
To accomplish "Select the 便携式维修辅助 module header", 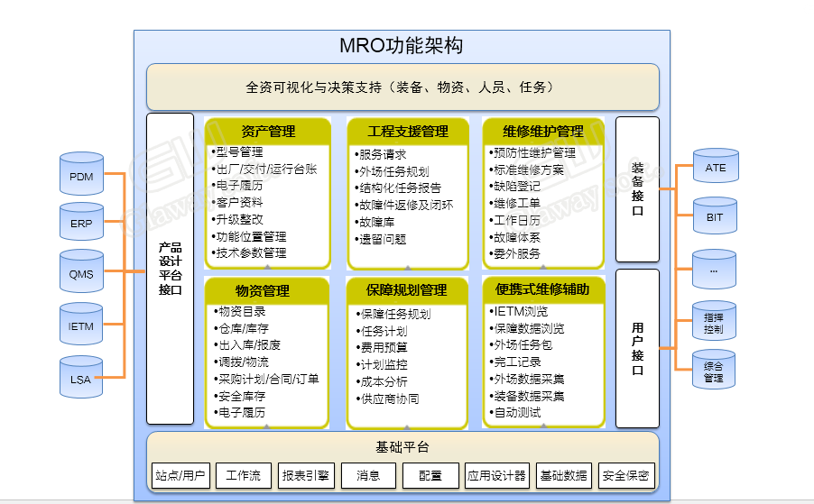I will coord(543,289).
